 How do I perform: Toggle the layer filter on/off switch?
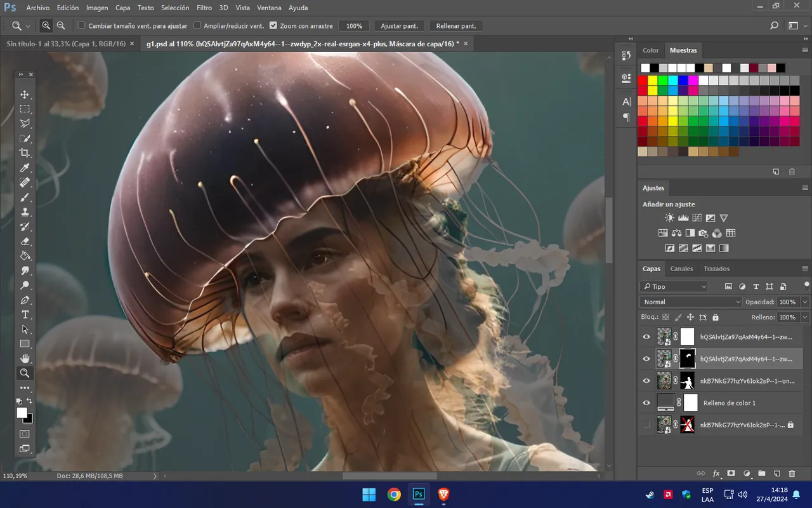[806, 285]
